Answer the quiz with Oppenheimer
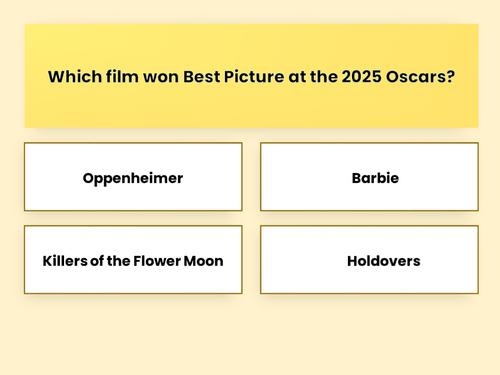This screenshot has height=375, width=500. [x=133, y=177]
